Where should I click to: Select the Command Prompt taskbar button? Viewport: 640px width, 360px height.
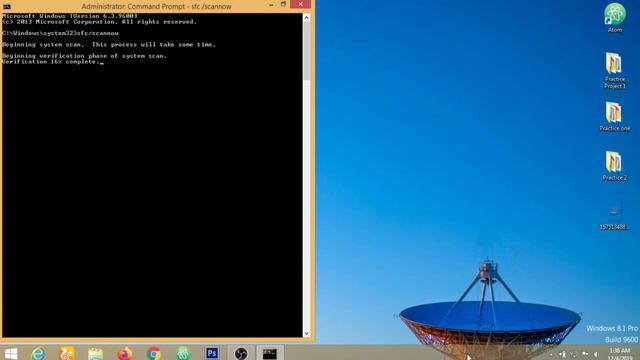click(270, 353)
